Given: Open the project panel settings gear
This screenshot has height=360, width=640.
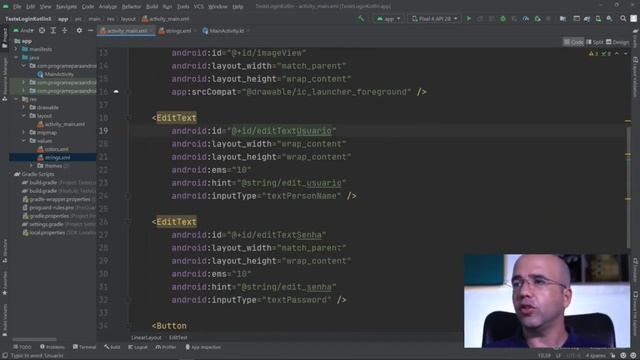Looking at the screenshot, I should point(79,31).
